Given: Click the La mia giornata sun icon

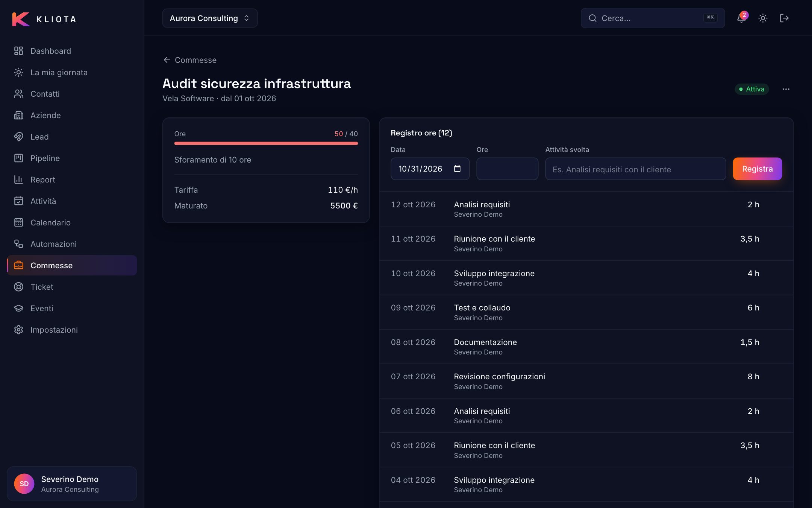Looking at the screenshot, I should [x=18, y=72].
